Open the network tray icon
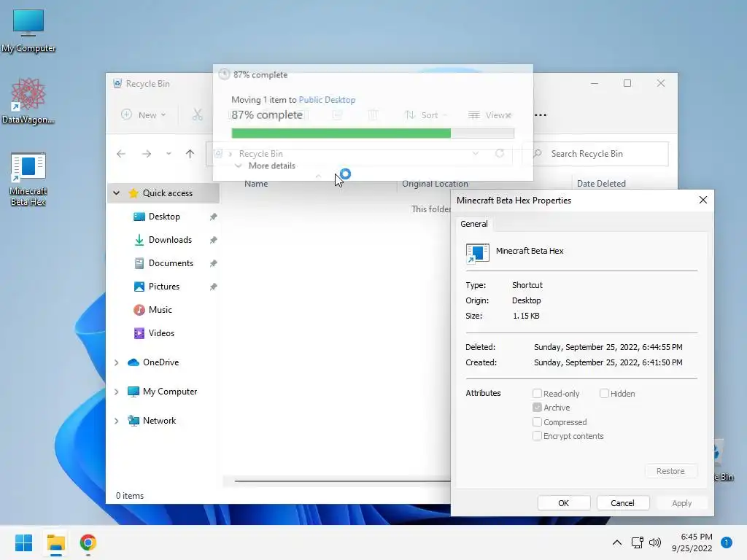747x560 pixels. click(637, 542)
